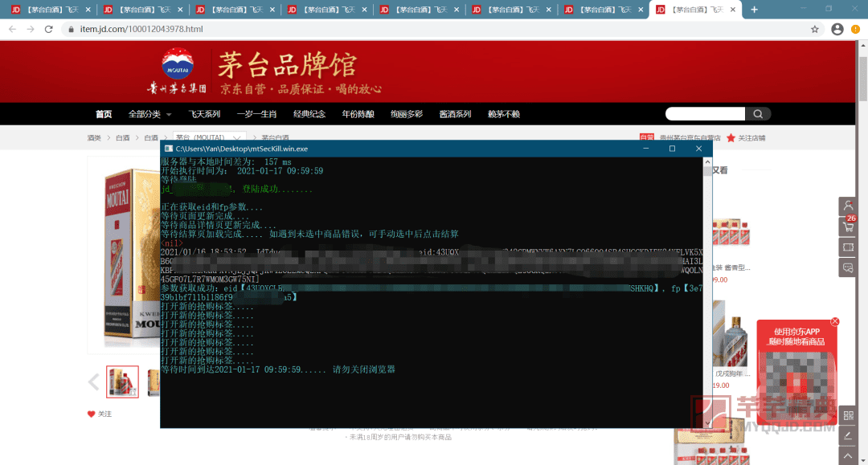Open the 酱酒系列 category
Viewport: 868px width, 465px height.
coord(455,114)
